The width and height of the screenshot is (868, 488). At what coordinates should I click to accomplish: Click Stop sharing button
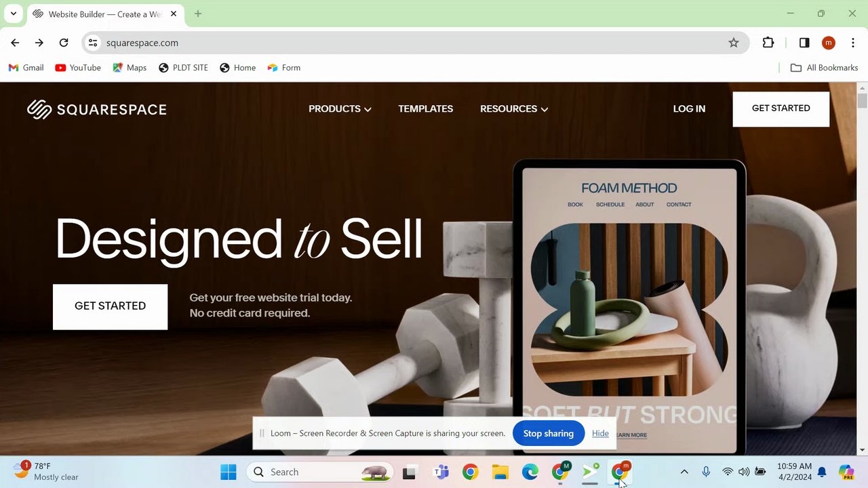(x=548, y=433)
